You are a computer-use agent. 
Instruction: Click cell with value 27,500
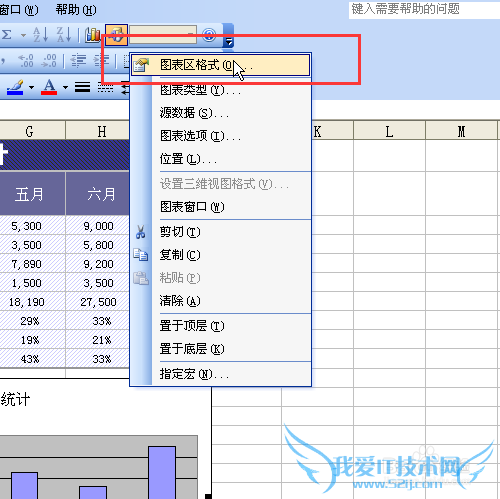click(98, 302)
